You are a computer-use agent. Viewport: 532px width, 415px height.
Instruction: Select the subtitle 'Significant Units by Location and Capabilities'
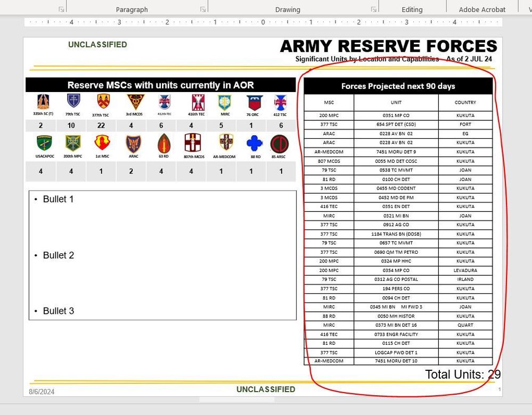(x=367, y=59)
